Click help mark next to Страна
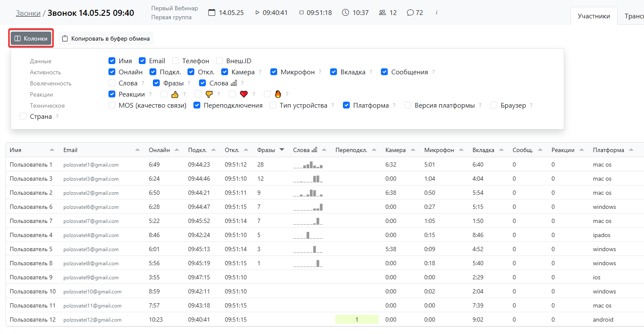 pyautogui.click(x=57, y=117)
